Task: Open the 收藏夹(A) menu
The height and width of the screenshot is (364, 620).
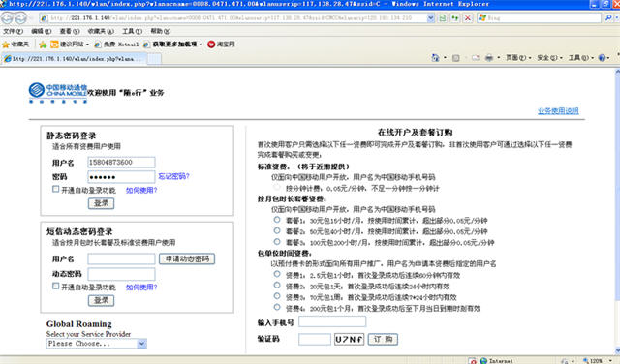Action: point(101,31)
